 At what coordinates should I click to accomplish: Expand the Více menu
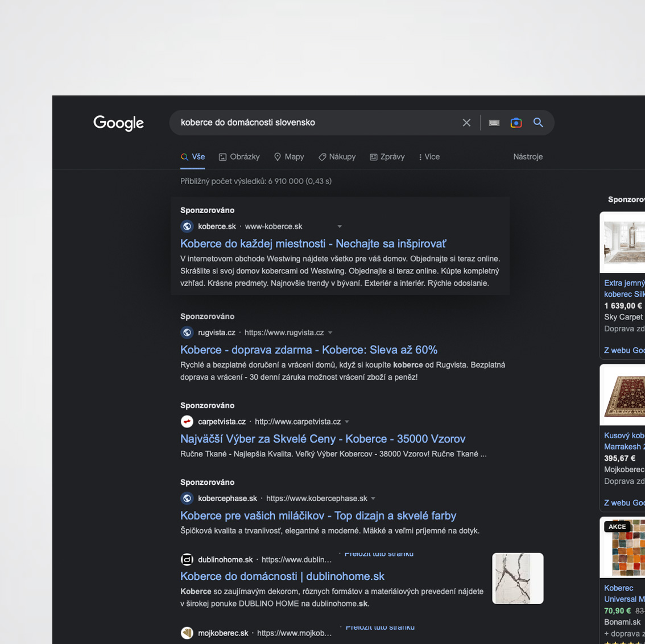429,156
